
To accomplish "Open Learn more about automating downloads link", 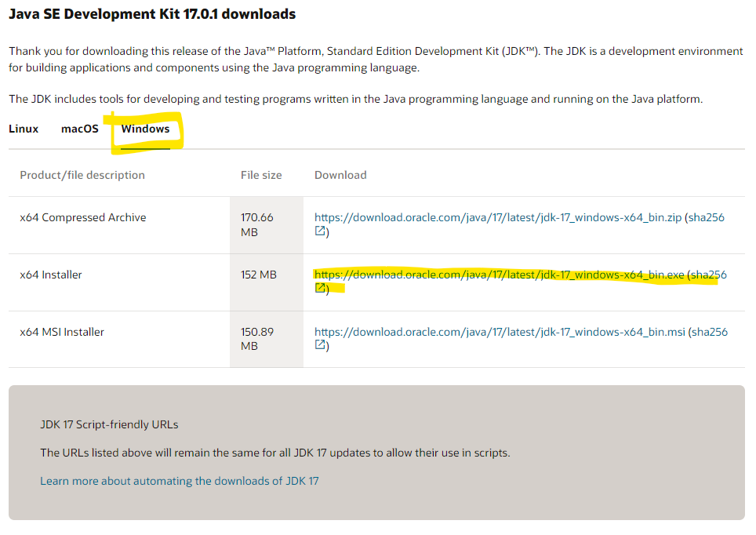I will 180,481.
